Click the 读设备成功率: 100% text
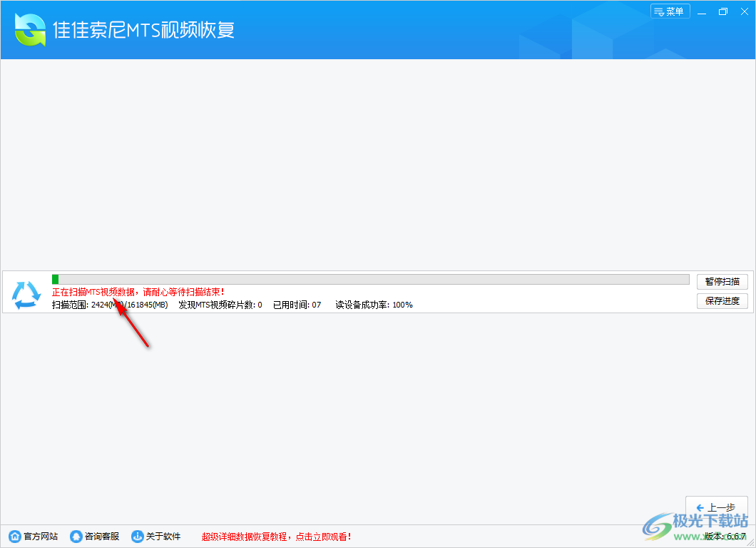This screenshot has width=756, height=548. pos(374,305)
